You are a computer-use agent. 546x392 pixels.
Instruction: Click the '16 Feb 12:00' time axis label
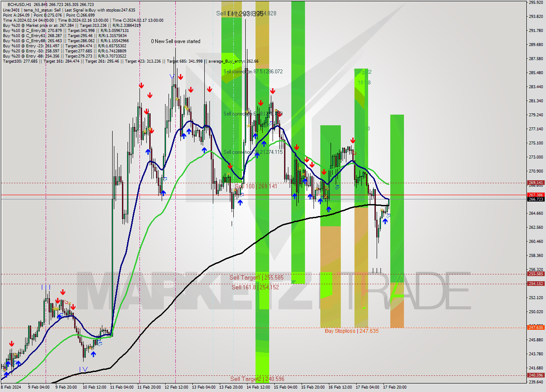(340, 387)
